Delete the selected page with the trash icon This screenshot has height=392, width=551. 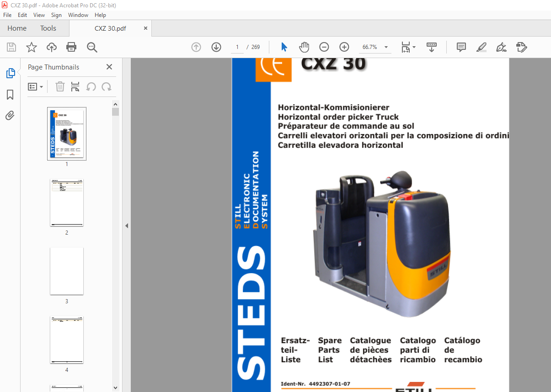pos(60,86)
